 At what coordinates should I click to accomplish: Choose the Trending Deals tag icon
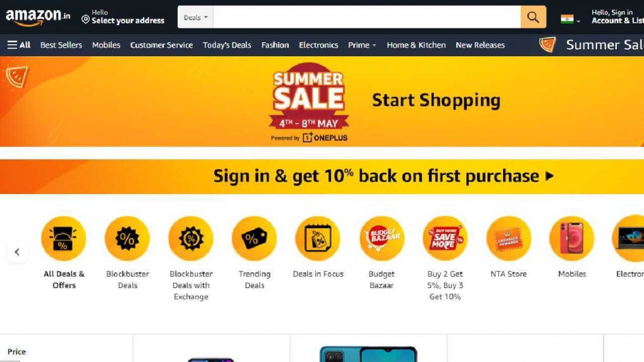pos(254,239)
